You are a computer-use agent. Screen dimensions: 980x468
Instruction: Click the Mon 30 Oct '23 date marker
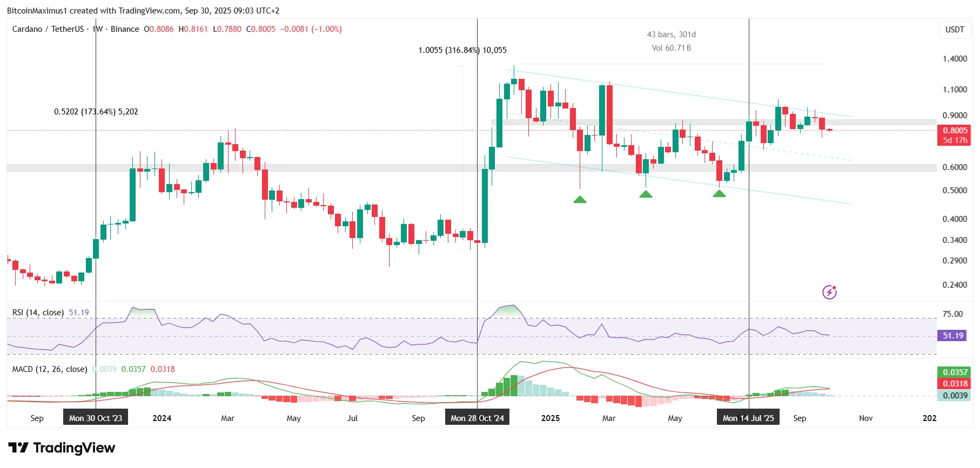click(96, 418)
